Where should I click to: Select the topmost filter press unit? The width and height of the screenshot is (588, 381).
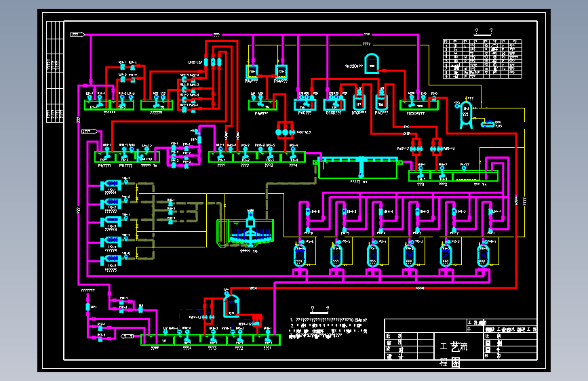click(x=111, y=184)
